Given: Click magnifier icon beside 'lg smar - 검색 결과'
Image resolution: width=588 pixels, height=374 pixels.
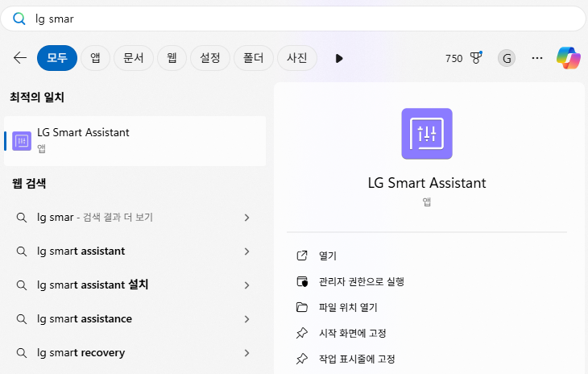Looking at the screenshot, I should click(22, 218).
